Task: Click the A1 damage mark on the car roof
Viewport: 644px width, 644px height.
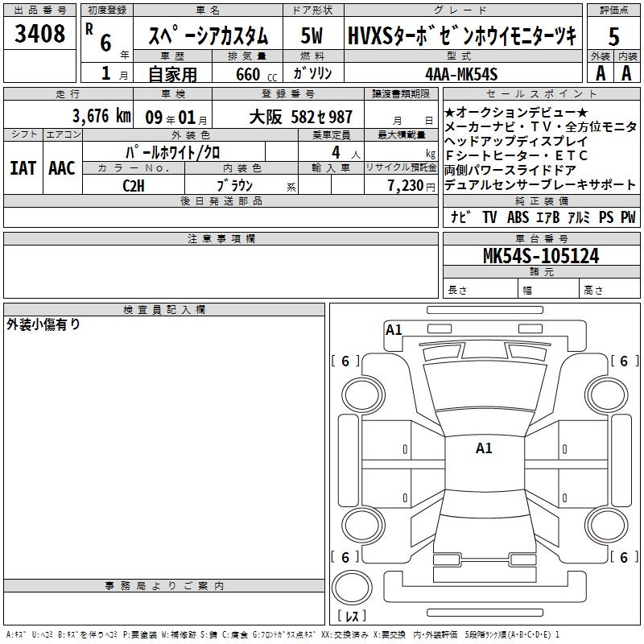Action: pyautogui.click(x=484, y=448)
